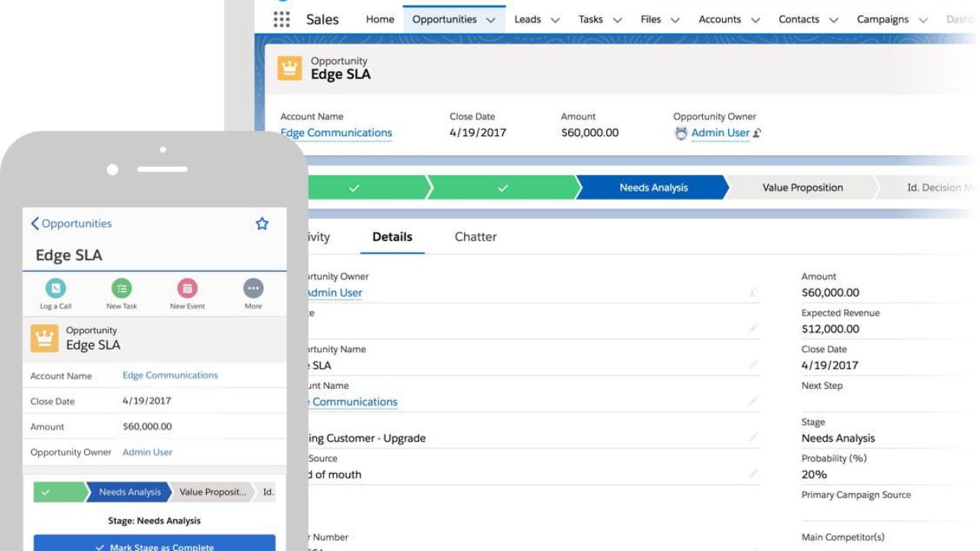Tap the star favorite icon on the phone

coord(262,223)
